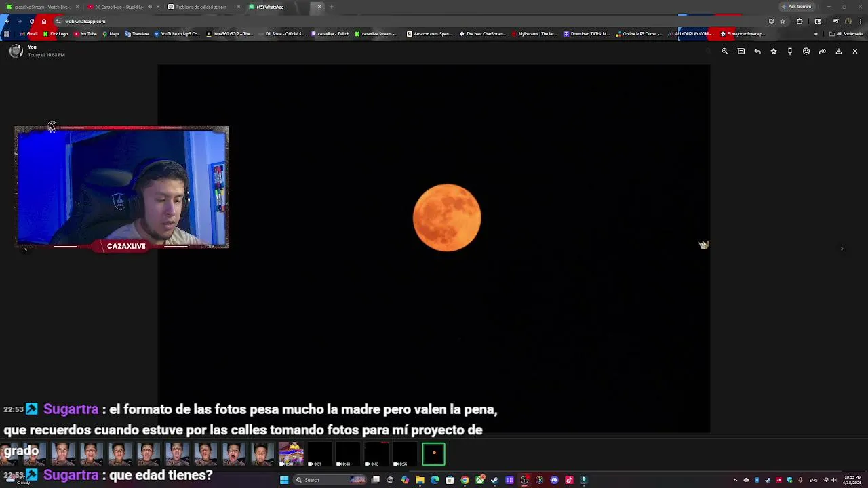Open the Online MP3 Cutter bookmark
This screenshot has height=488, width=868.
coord(639,34)
